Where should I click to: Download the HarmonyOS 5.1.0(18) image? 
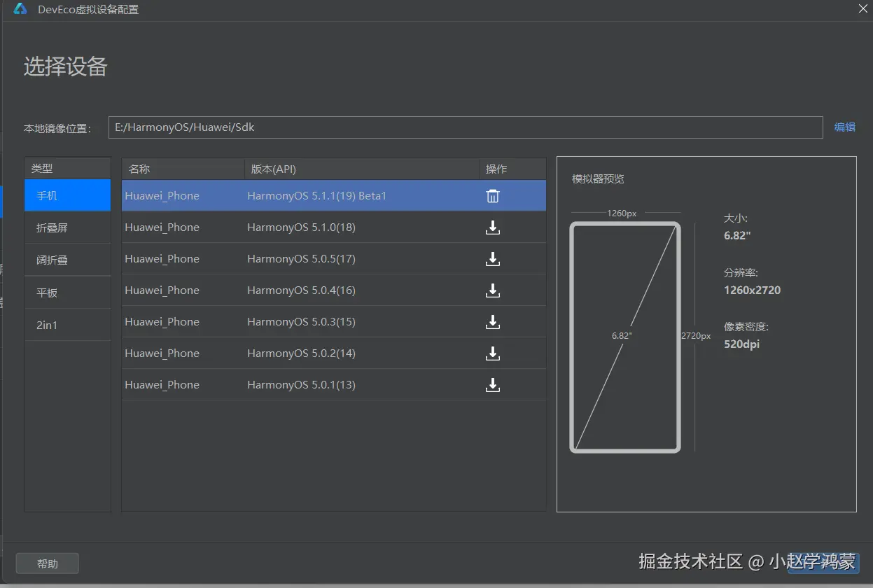click(493, 227)
